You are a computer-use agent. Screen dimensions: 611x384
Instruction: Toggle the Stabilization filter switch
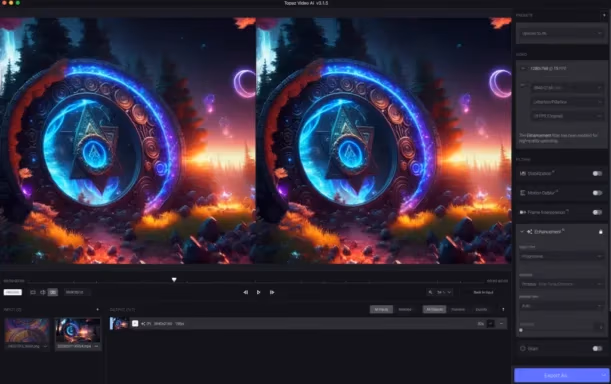click(597, 173)
